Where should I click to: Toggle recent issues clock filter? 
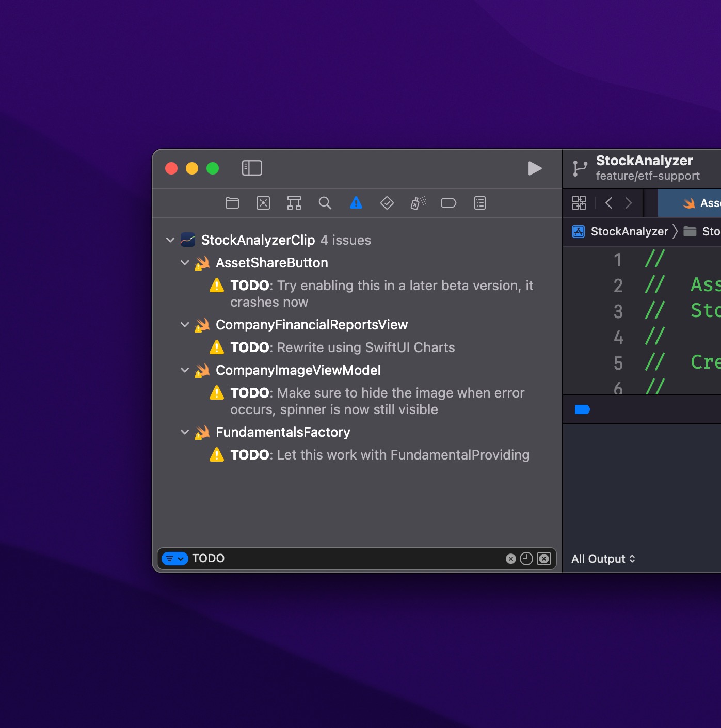tap(526, 559)
